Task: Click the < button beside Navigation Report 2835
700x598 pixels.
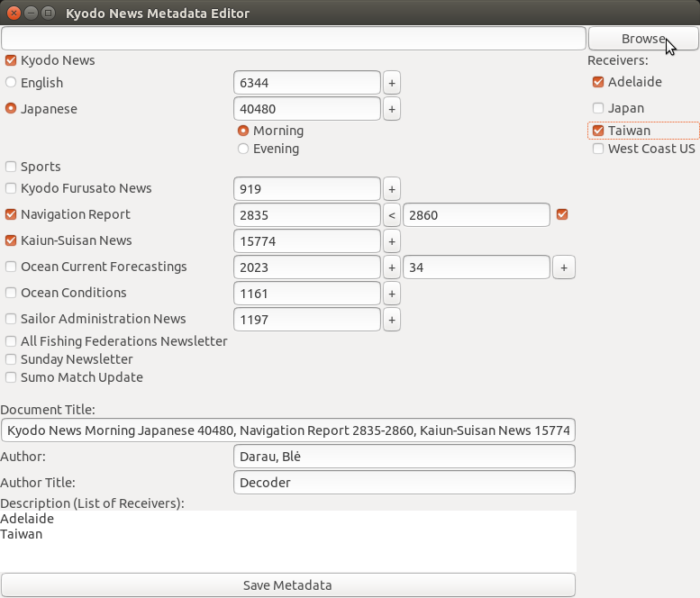Action: pyautogui.click(x=392, y=215)
